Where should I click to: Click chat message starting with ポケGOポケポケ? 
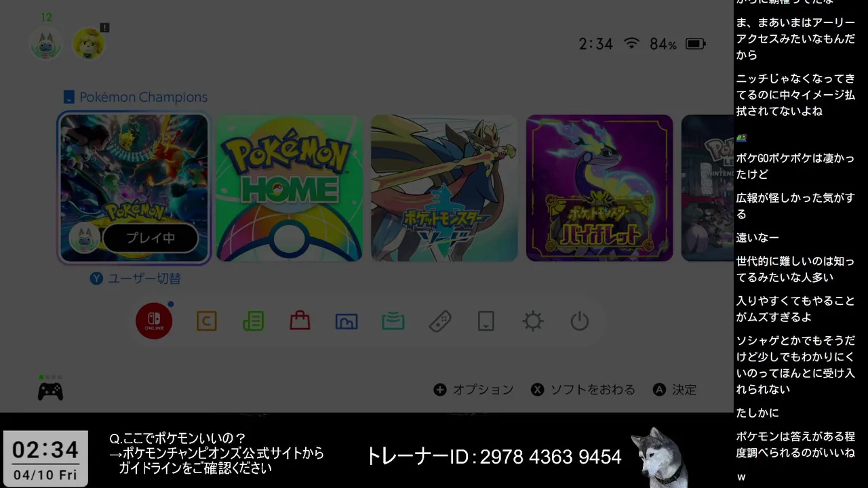tap(795, 166)
